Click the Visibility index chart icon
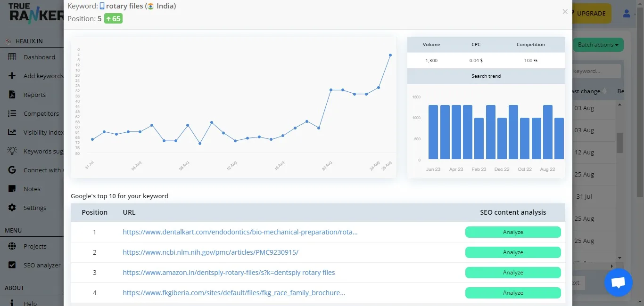This screenshot has width=644, height=306. [12, 132]
